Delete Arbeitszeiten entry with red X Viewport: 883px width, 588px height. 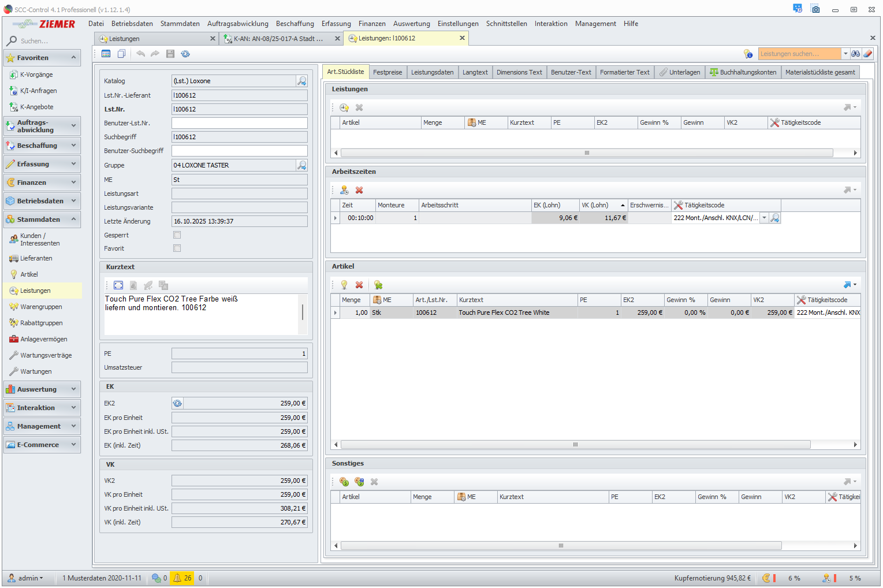359,190
